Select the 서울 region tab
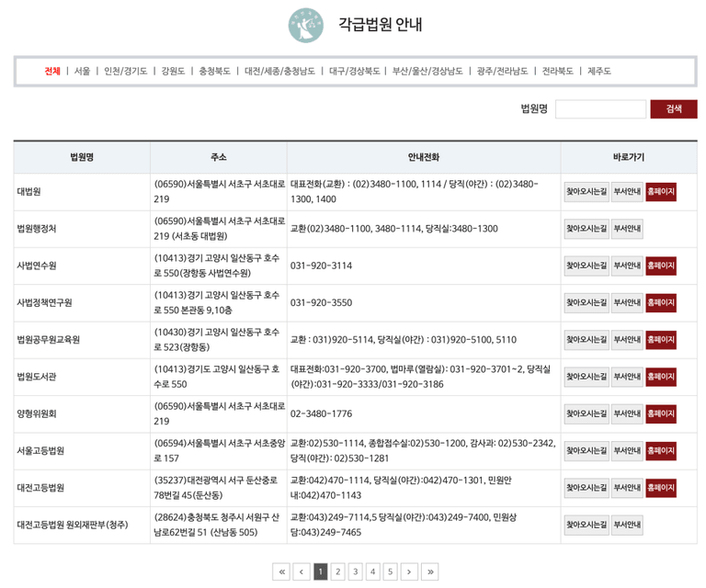The height and width of the screenshot is (588, 706). click(x=83, y=71)
